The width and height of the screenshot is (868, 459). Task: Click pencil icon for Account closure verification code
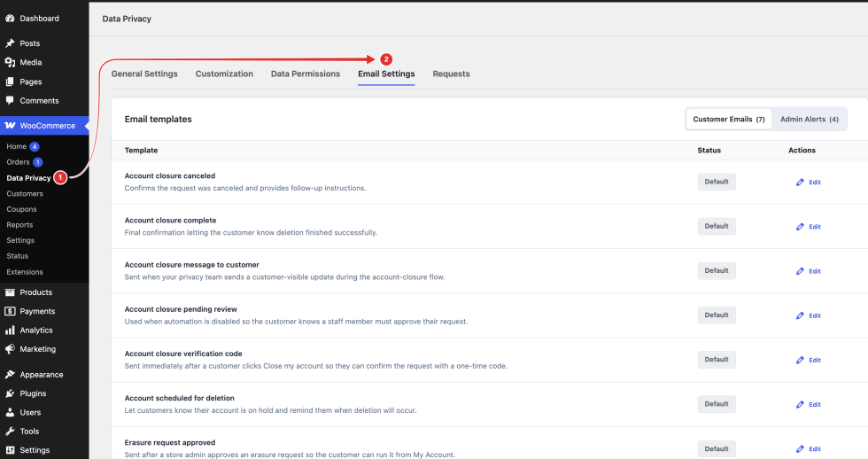pos(800,360)
